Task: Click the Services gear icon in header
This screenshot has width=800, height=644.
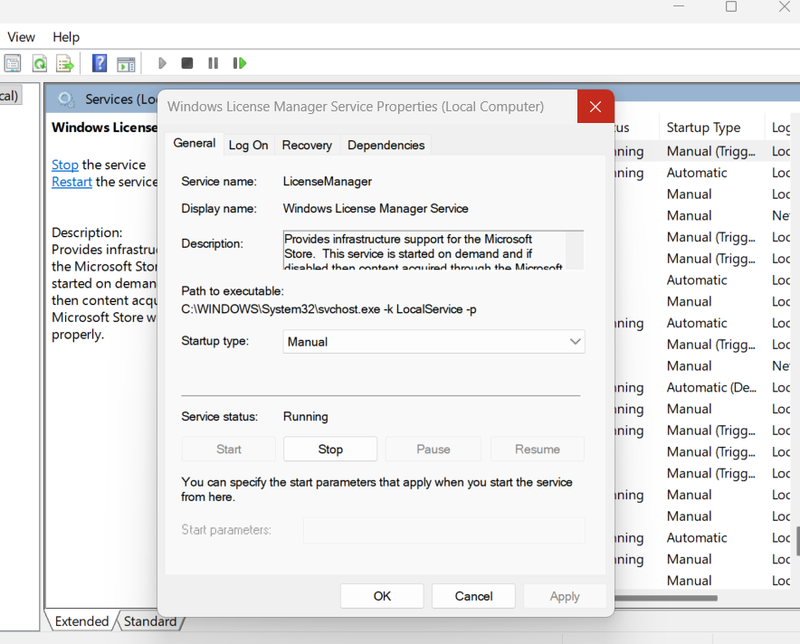Action: (66, 99)
